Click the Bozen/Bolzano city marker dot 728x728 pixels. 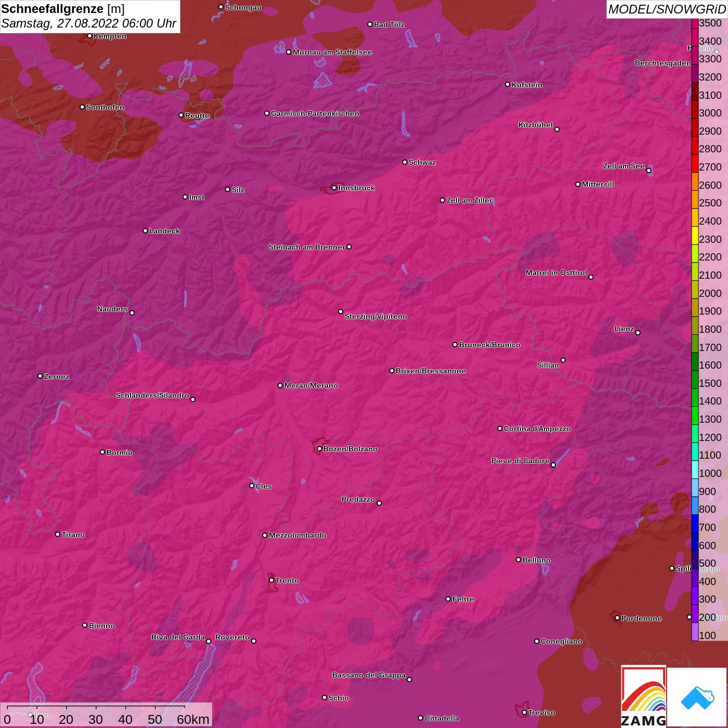[319, 449]
